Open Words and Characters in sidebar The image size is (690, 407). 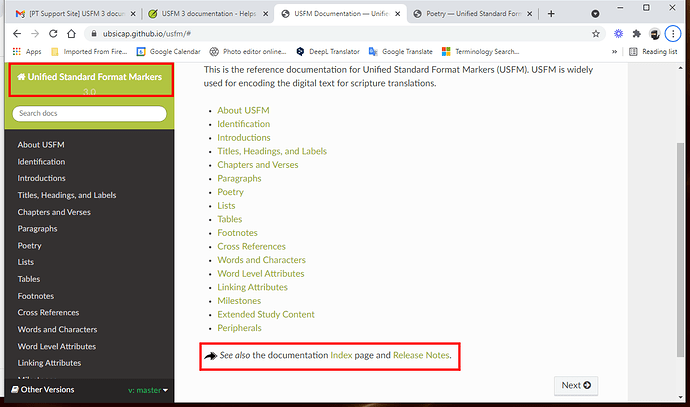57,329
